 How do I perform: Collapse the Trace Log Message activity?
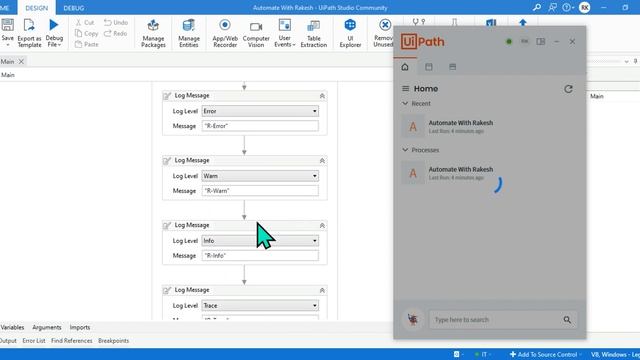pyautogui.click(x=322, y=290)
